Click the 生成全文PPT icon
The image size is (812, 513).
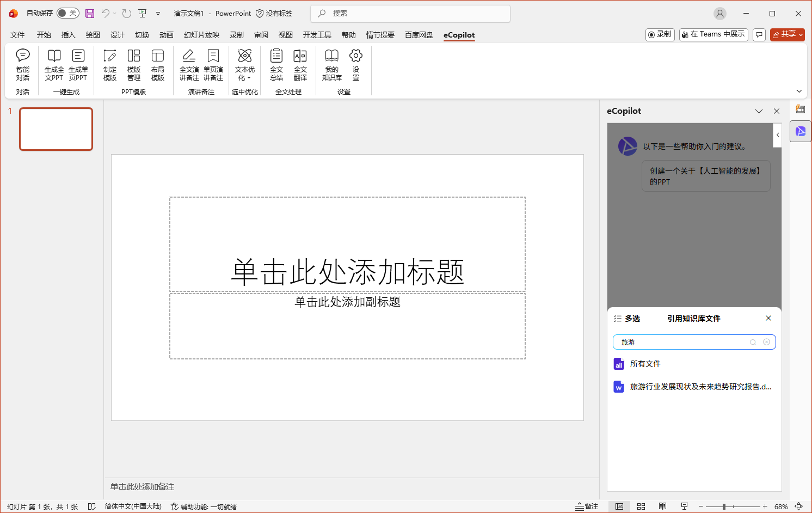[x=54, y=64]
